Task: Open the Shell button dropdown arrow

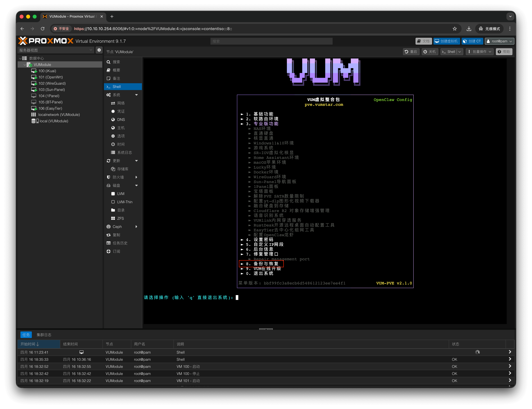Action: (x=460, y=52)
